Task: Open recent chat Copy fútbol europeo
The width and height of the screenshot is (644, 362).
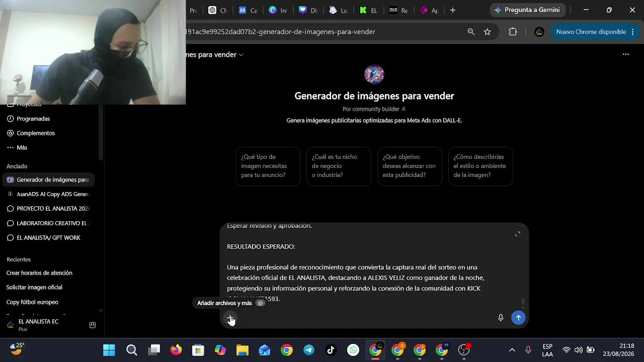Action: (32, 302)
